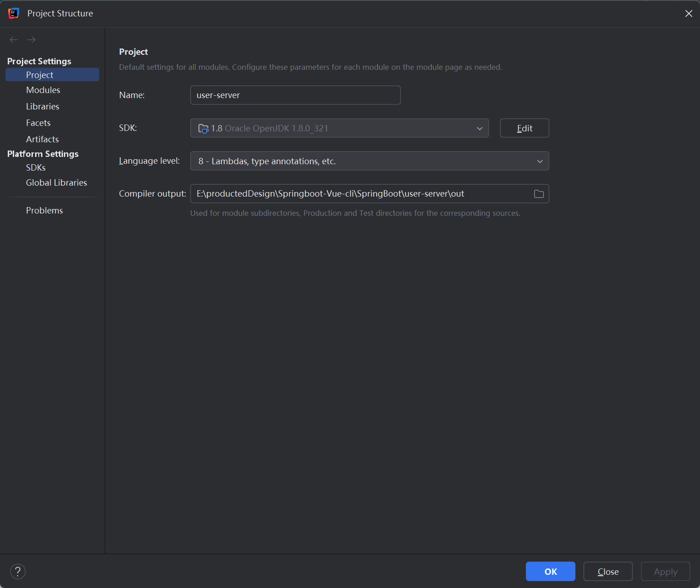Switch to the Artifacts section

pyautogui.click(x=42, y=139)
